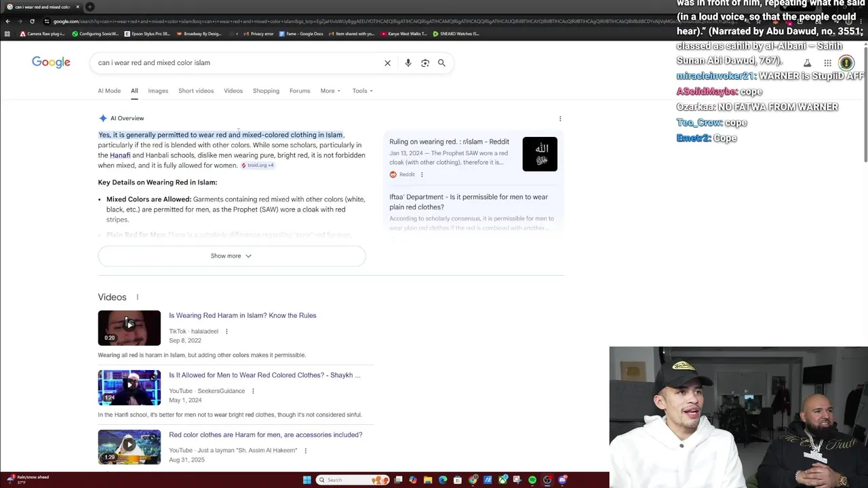
Task: Go back one page in Chrome
Action: tap(7, 21)
